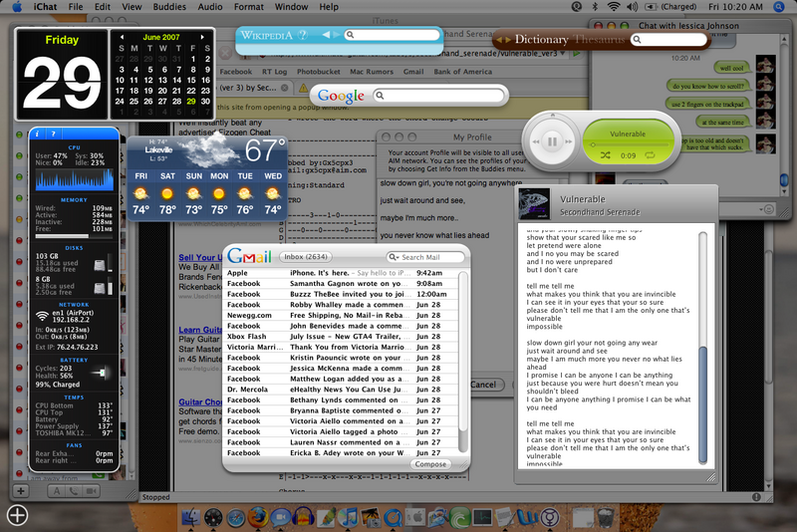797x532 pixels.
Task: Click Search Mail field in Gmail widget
Action: tap(425, 257)
